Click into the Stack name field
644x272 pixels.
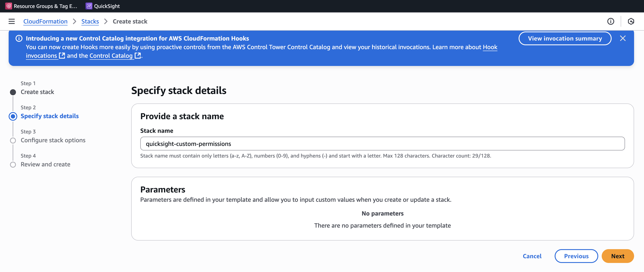pos(382,144)
